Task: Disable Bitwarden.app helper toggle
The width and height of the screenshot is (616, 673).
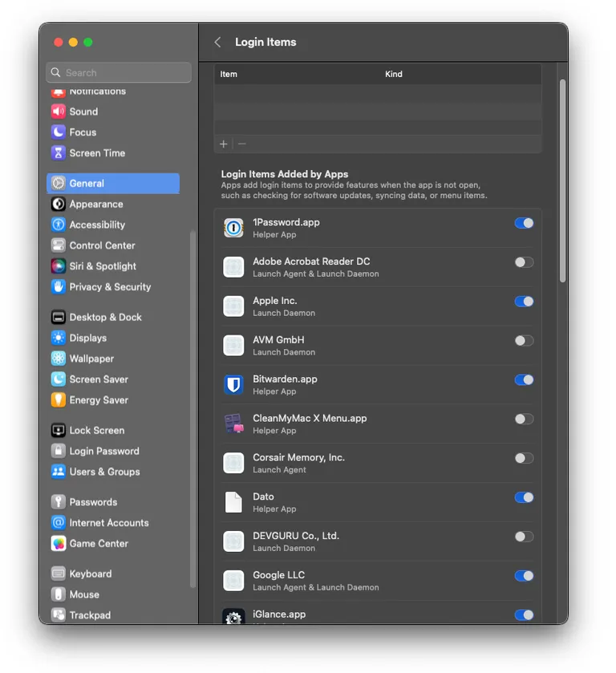Action: click(x=524, y=380)
